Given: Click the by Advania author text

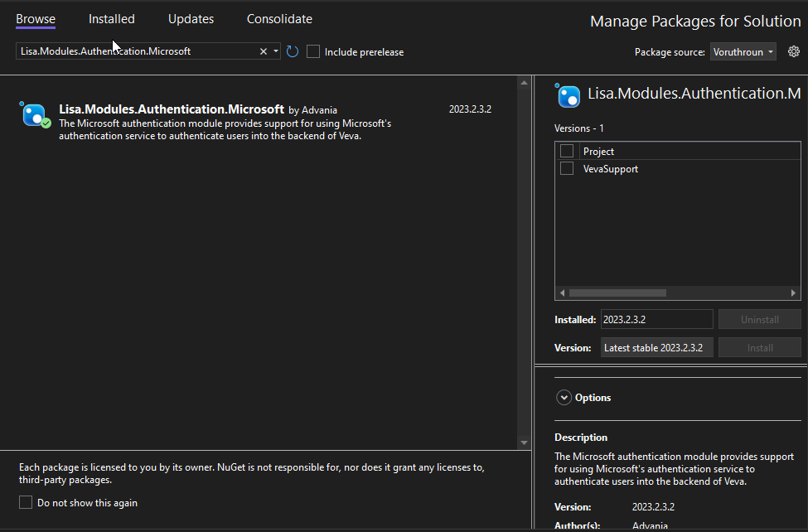Looking at the screenshot, I should pos(312,110).
